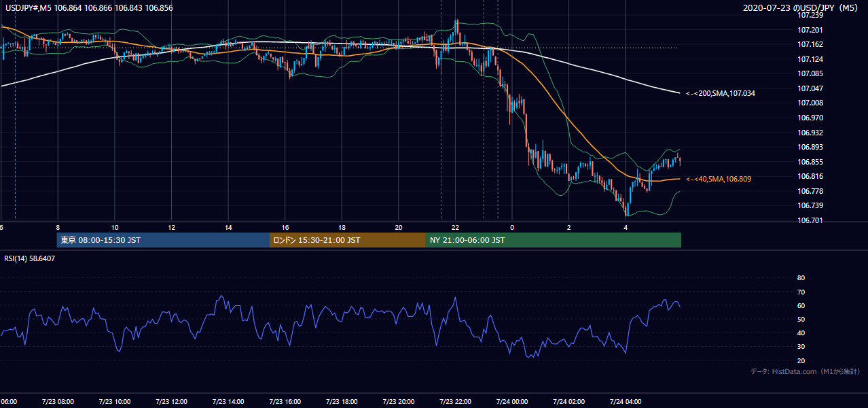Click the 106.855 price axis label
The width and height of the screenshot is (868, 408).
(x=811, y=162)
